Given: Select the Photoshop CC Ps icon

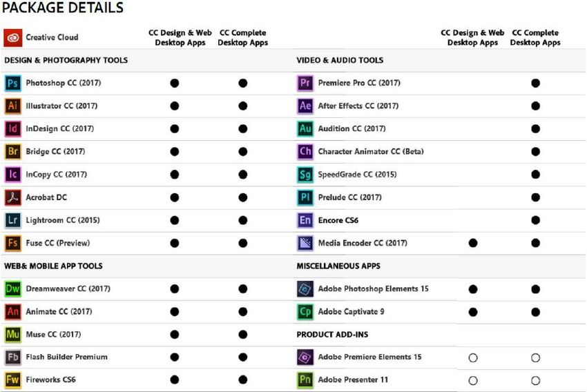Looking at the screenshot, I should 12,83.
